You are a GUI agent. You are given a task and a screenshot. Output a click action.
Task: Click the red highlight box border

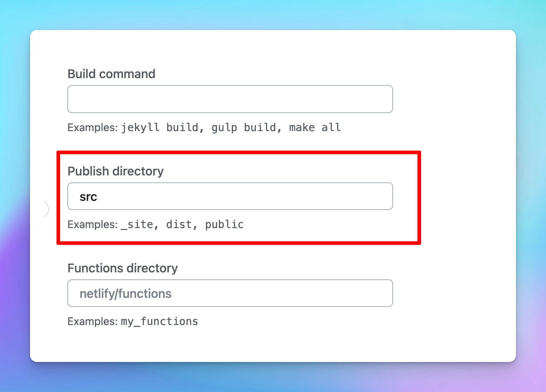pyautogui.click(x=239, y=152)
